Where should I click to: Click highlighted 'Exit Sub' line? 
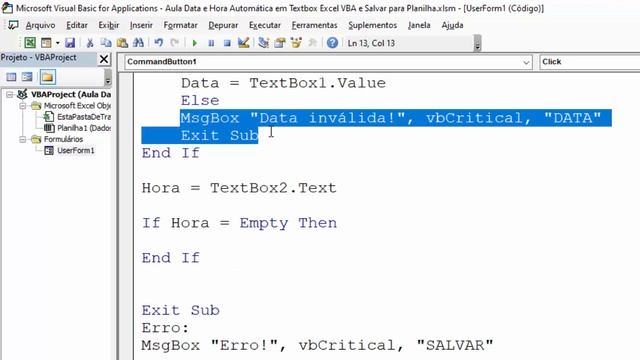[x=220, y=136]
